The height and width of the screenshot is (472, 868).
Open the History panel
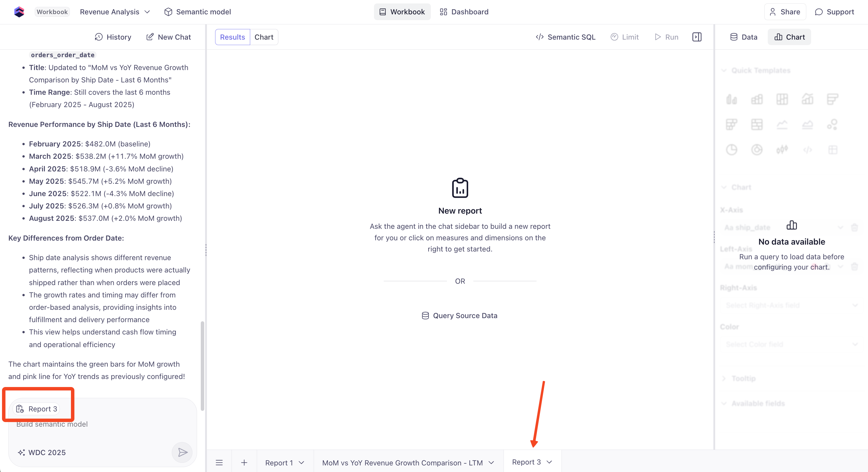coord(113,37)
